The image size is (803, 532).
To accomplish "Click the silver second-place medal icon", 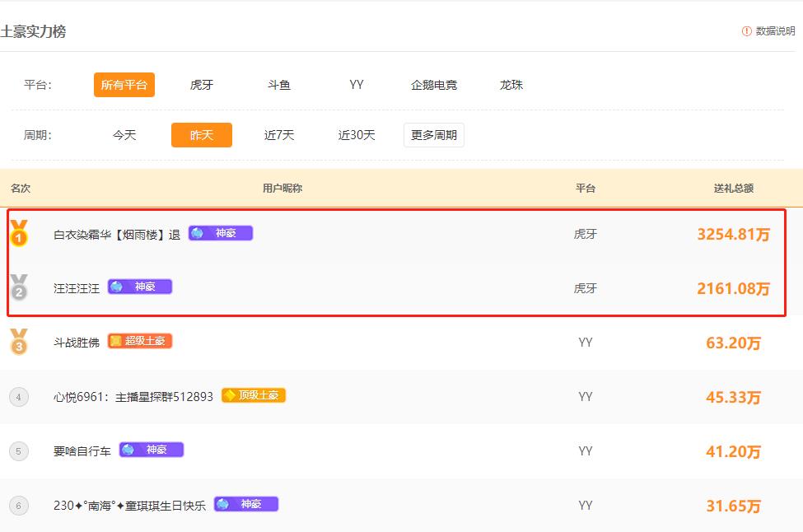I will 19,287.
